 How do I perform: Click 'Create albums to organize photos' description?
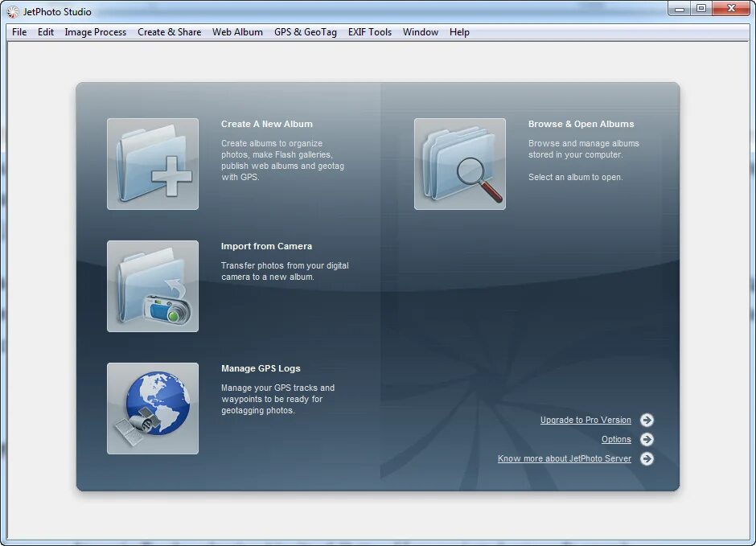pos(282,161)
